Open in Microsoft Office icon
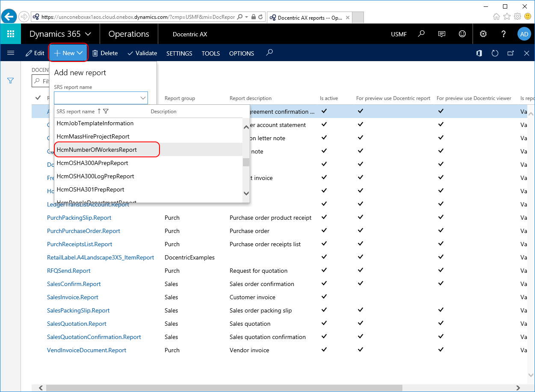The height and width of the screenshot is (392, 535). (x=479, y=53)
